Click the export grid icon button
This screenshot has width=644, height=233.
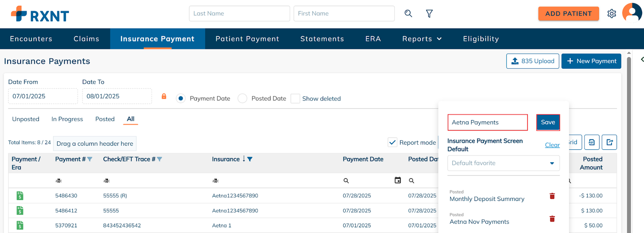pos(609,142)
